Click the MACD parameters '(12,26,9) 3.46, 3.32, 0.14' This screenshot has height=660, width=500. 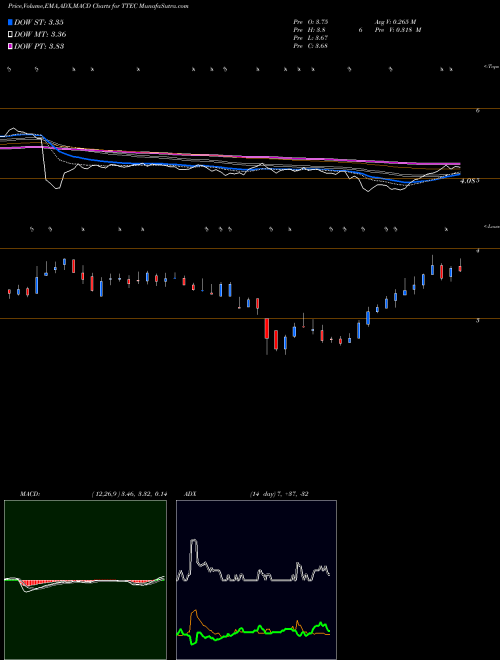(129, 494)
